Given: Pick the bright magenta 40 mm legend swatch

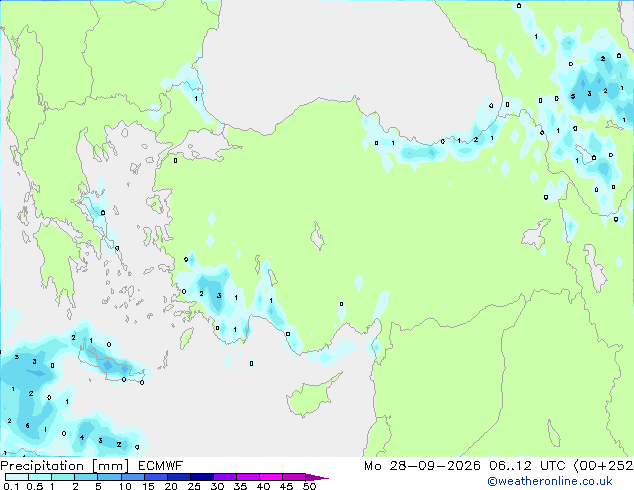Looking at the screenshot, I should pos(271,477).
